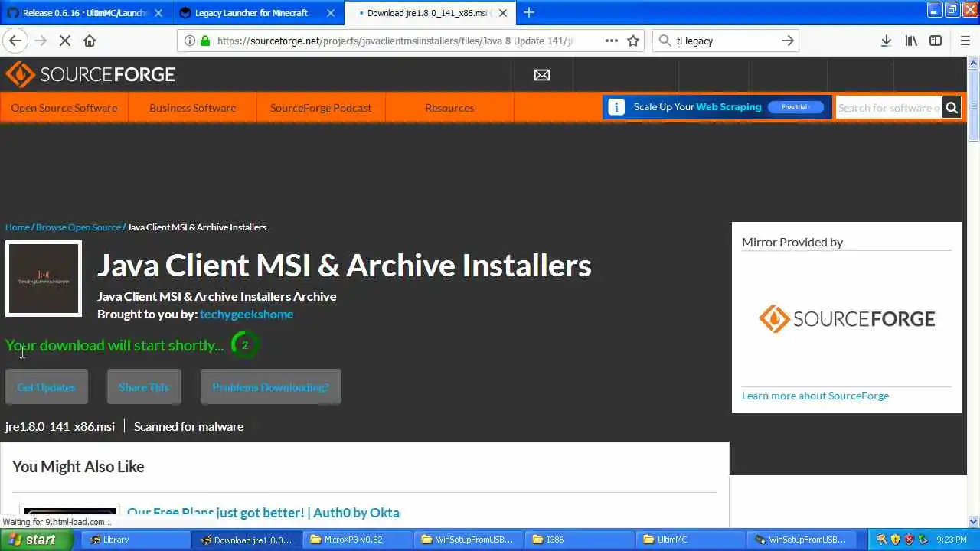The width and height of the screenshot is (980, 551).
Task: Stop the page from loading
Action: [x=65, y=41]
